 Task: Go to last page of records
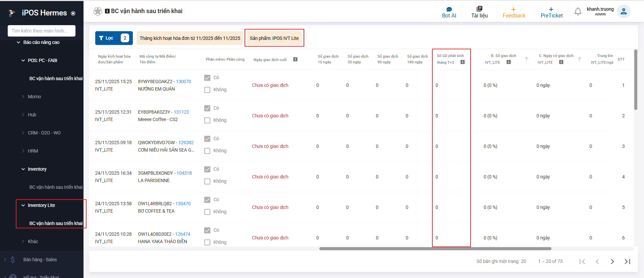point(628,262)
